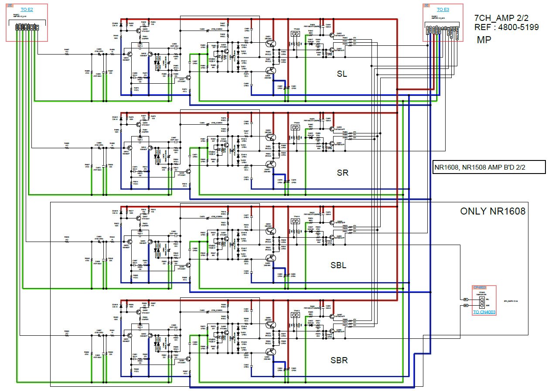Open the TO E3 link
552x392 pixels.
click(443, 9)
